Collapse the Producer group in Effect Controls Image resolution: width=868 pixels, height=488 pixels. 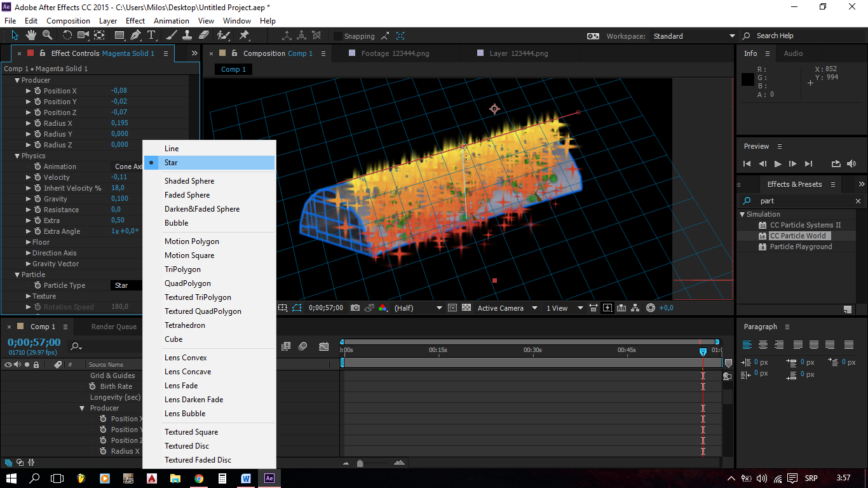pos(17,80)
